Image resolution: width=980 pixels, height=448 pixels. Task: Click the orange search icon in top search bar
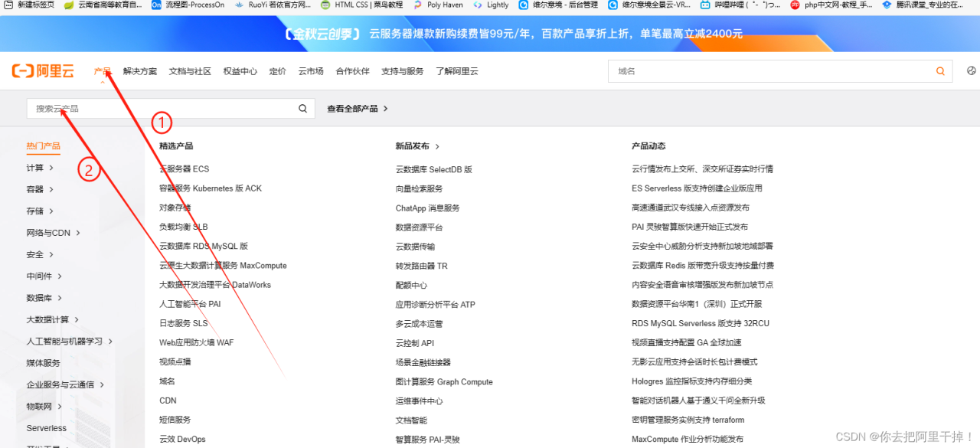(940, 71)
